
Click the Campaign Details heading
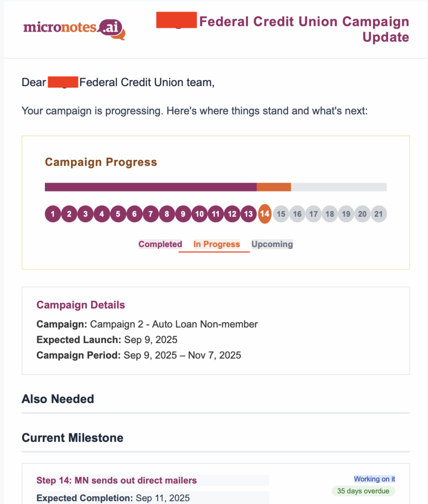pos(81,305)
